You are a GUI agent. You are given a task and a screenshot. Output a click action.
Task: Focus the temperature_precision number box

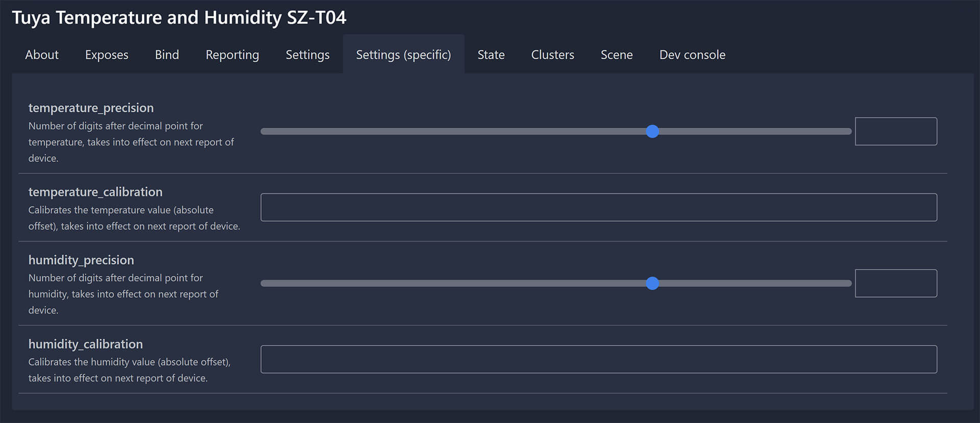point(896,131)
